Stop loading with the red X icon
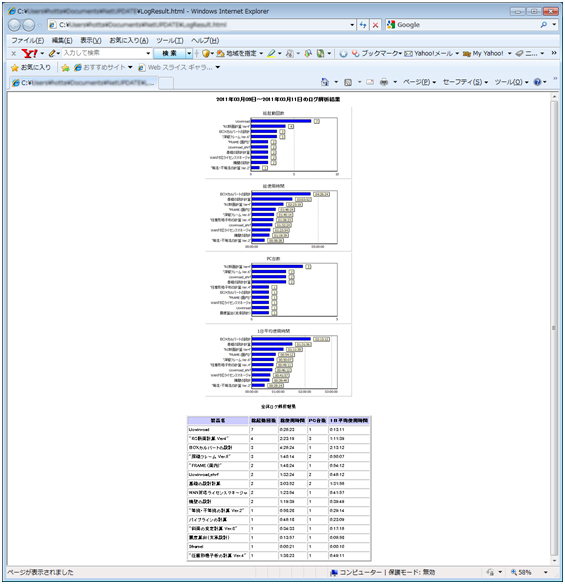The width and height of the screenshot is (565, 584). (375, 25)
